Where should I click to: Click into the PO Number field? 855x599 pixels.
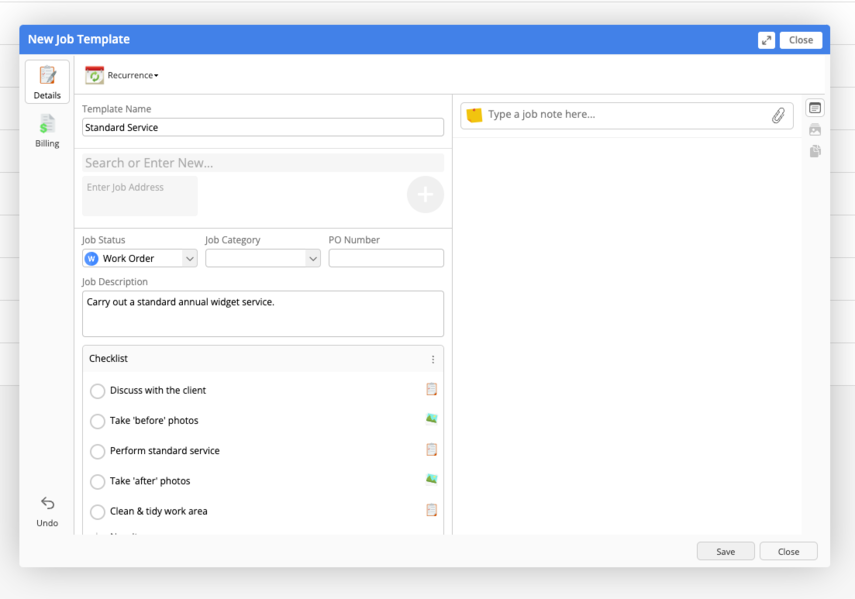pos(386,258)
